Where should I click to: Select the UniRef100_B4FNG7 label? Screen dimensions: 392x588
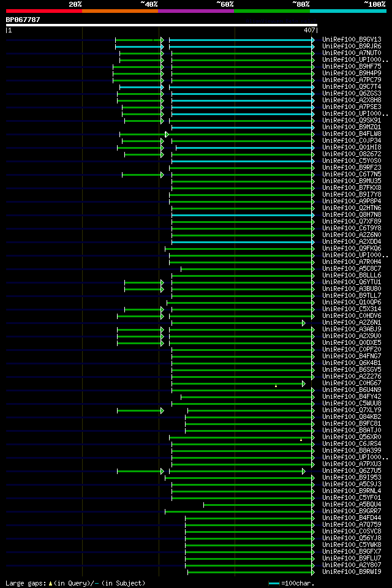(352, 356)
